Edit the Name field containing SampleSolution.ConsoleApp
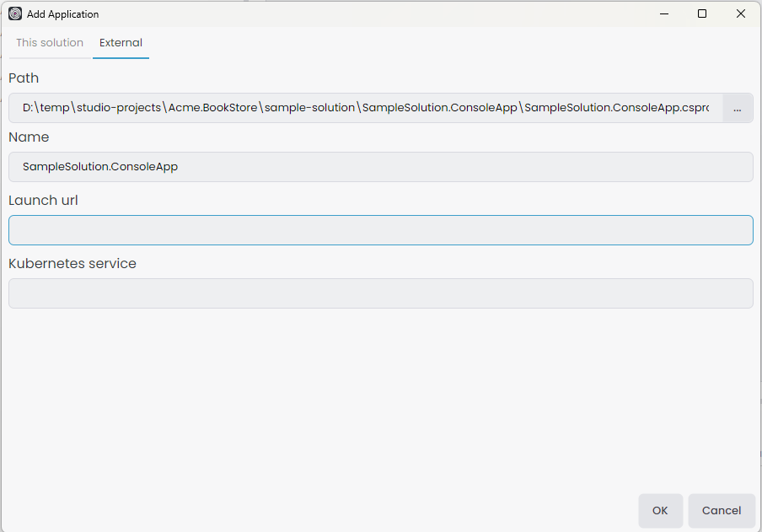Viewport: 762px width, 532px height. tap(379, 166)
